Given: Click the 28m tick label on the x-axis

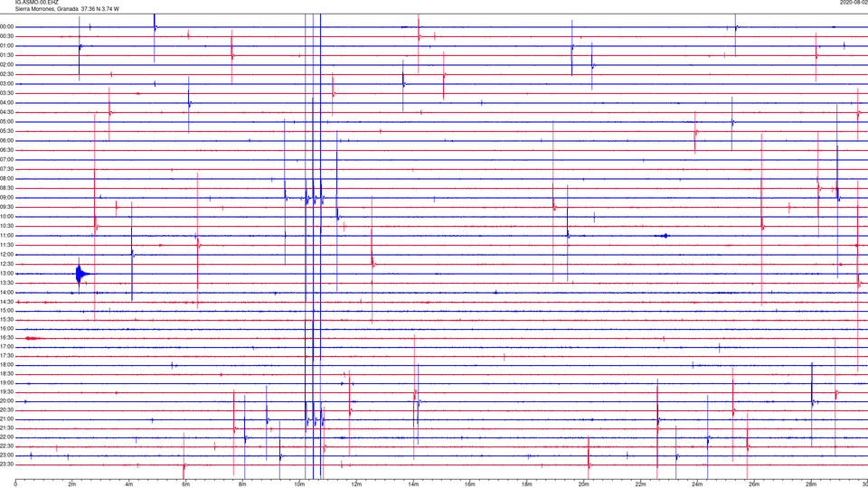Looking at the screenshot, I should coord(811,484).
